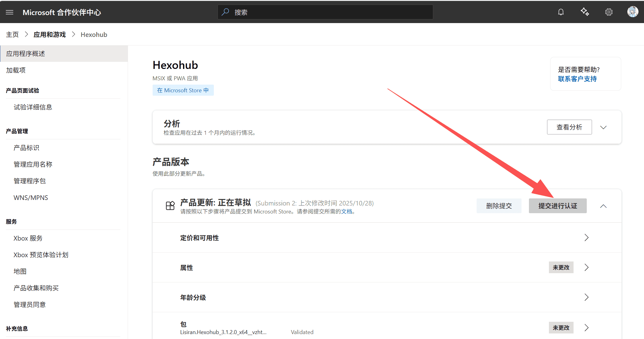Click the 删除提交 button
This screenshot has width=644, height=339.
click(x=499, y=206)
